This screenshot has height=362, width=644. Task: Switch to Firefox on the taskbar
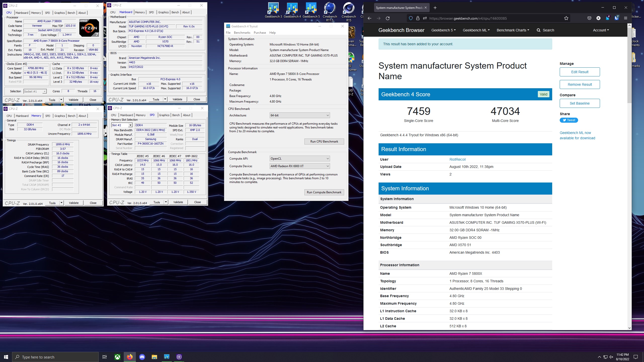pyautogui.click(x=130, y=357)
